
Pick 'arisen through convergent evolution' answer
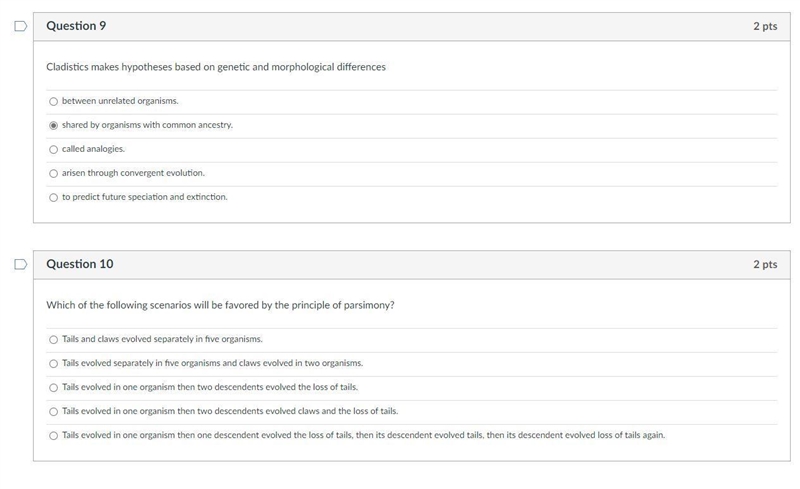click(x=53, y=174)
